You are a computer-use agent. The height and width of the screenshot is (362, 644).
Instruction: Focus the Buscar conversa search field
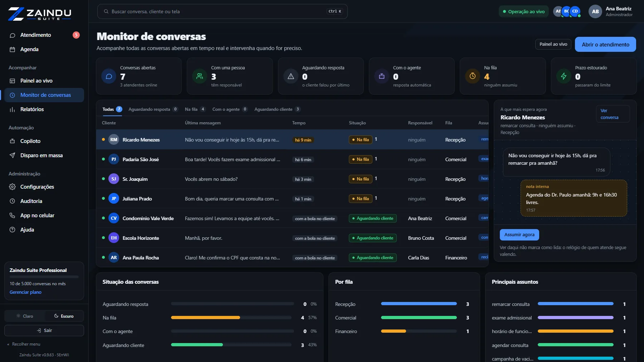point(222,11)
